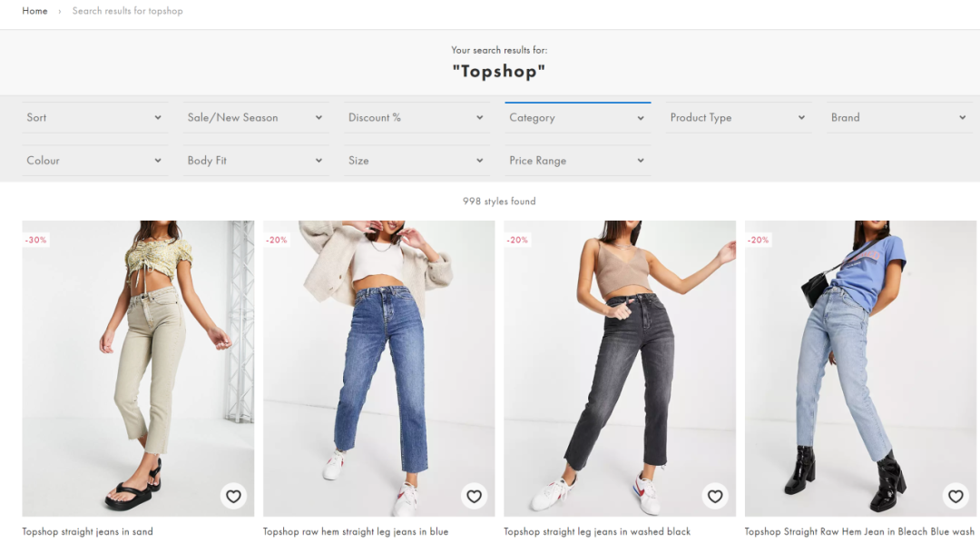Heart the Bleach Blue wash raw hem jean
Viewport: 980px width, 543px height.
(955, 496)
